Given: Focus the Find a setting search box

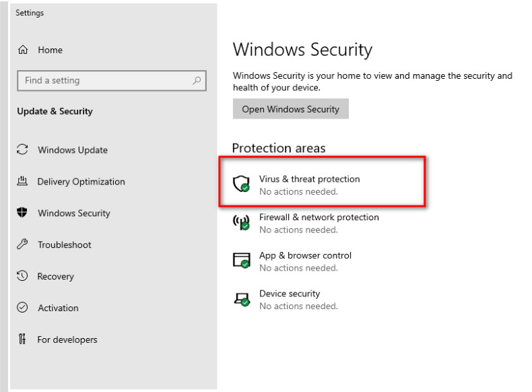Looking at the screenshot, I should pos(104,81).
